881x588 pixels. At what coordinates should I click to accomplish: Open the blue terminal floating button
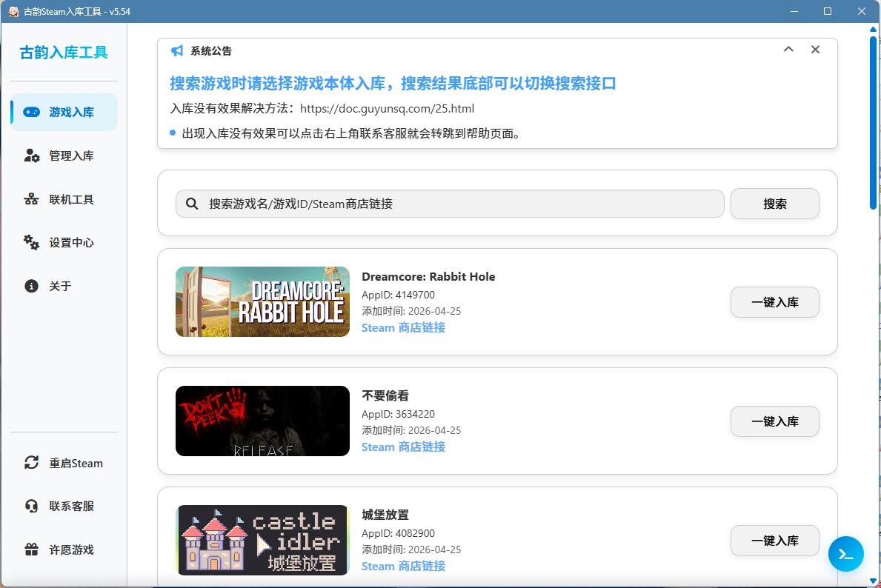(845, 554)
